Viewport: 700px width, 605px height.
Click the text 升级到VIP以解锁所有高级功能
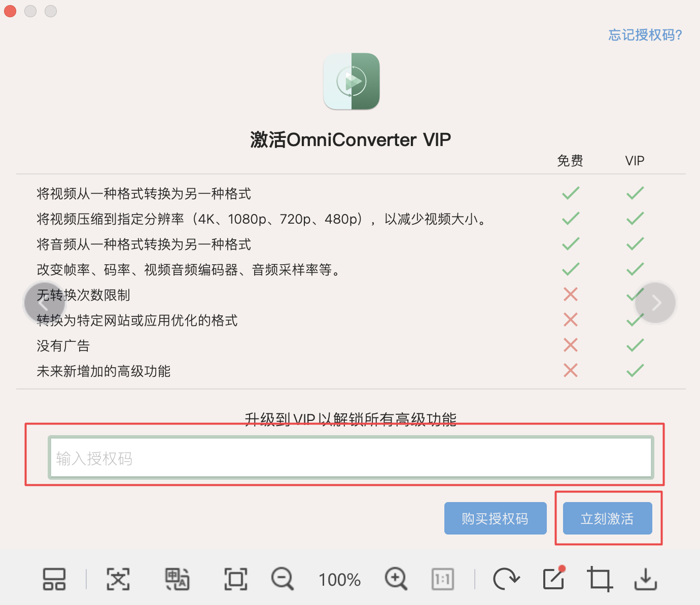pyautogui.click(x=351, y=419)
